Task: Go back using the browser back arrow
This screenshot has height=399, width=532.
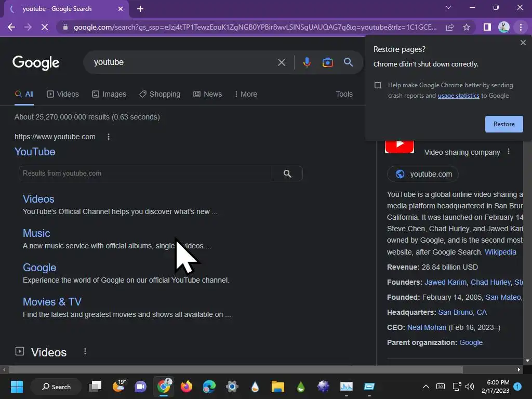Action: (11, 27)
